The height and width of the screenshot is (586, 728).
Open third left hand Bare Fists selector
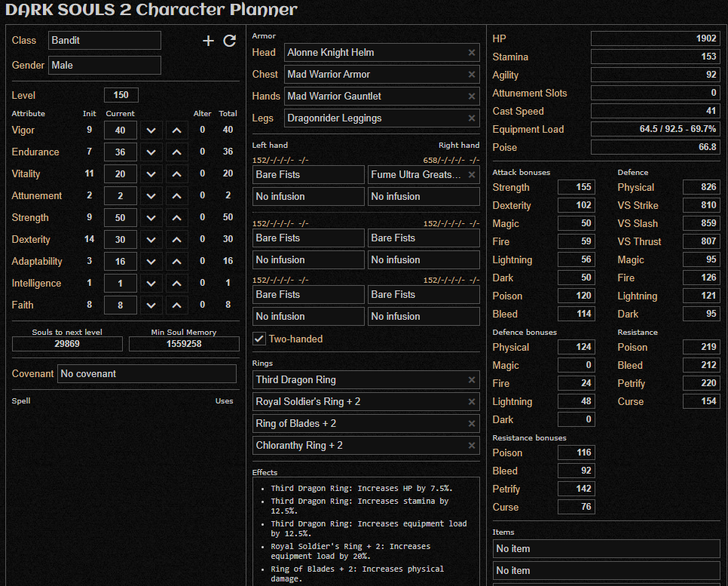[308, 295]
